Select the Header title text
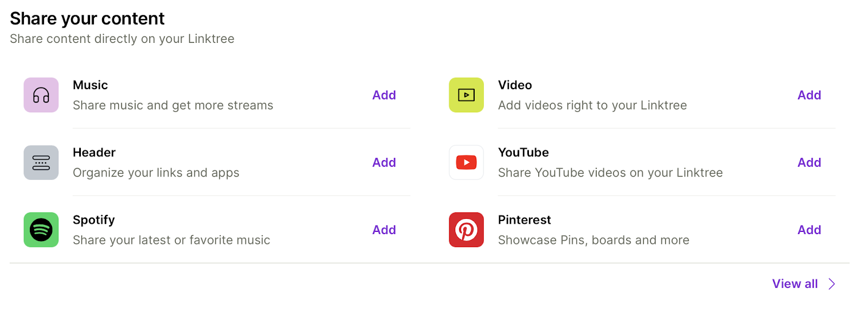 (94, 153)
